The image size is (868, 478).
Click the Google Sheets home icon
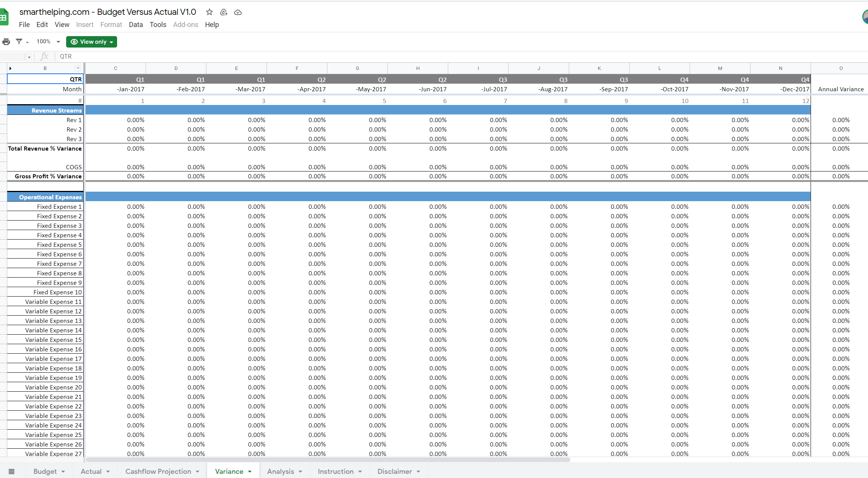[4, 17]
